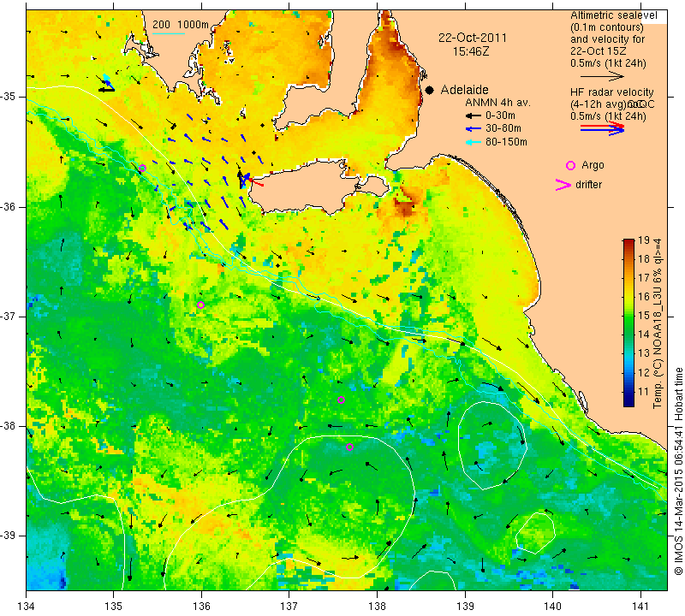This screenshot has width=685, height=616.
Task: Select the IMOS copyright timestamp text
Action: click(x=678, y=471)
